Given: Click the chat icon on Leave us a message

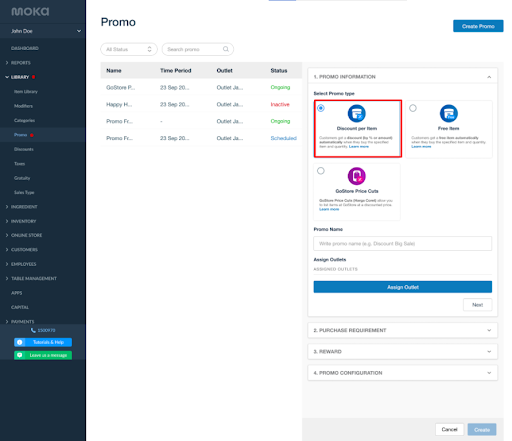Looking at the screenshot, I should (20, 355).
